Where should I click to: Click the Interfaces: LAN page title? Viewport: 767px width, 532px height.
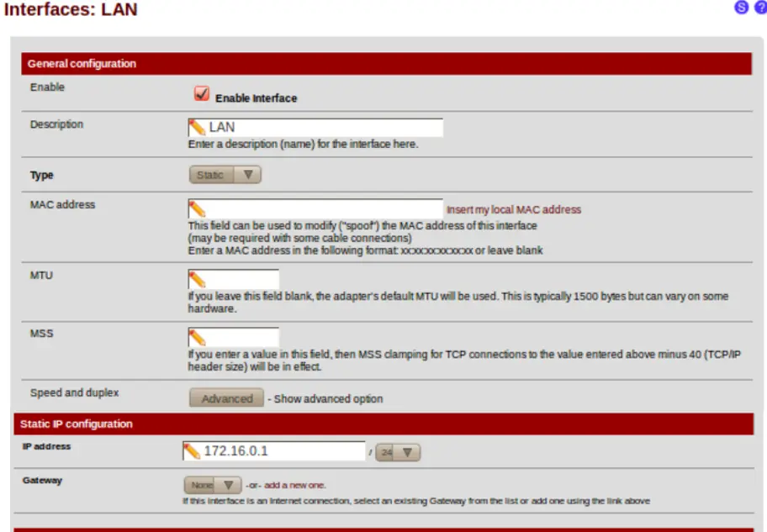coord(71,9)
